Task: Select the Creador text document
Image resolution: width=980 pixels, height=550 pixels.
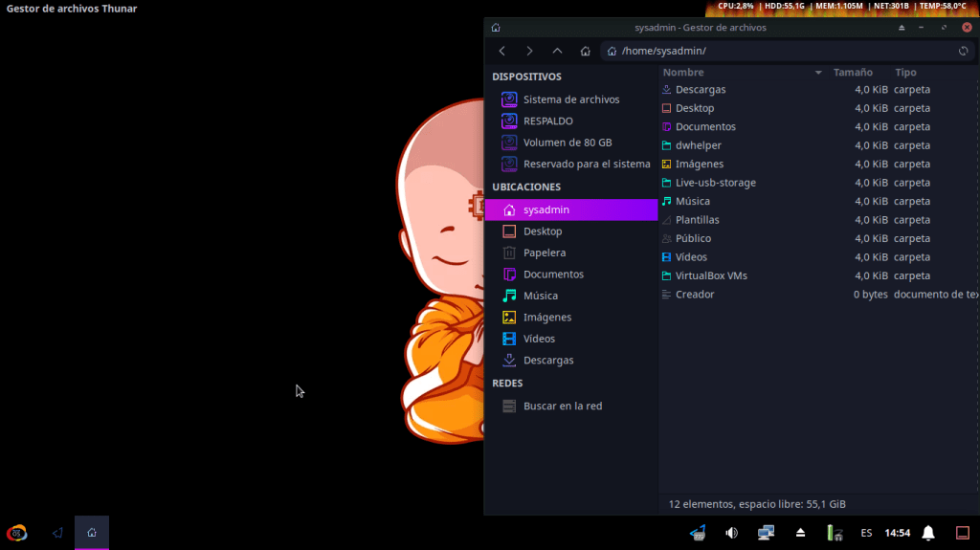Action: click(695, 295)
